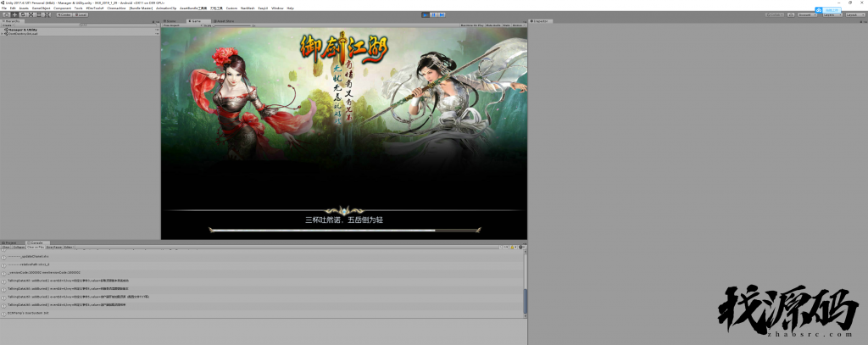Open Hierarchy panel options menu icon
This screenshot has width=868, height=345.
[x=158, y=22]
